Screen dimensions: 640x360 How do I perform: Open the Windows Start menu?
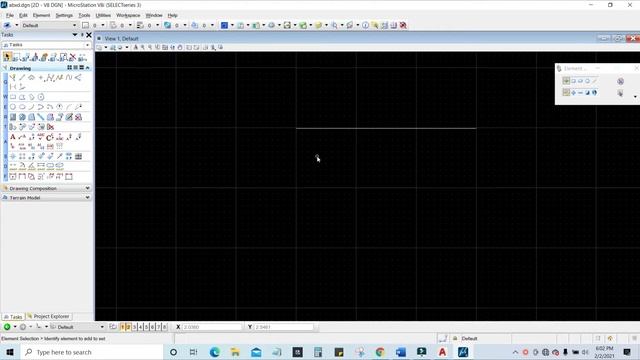(x=10, y=352)
